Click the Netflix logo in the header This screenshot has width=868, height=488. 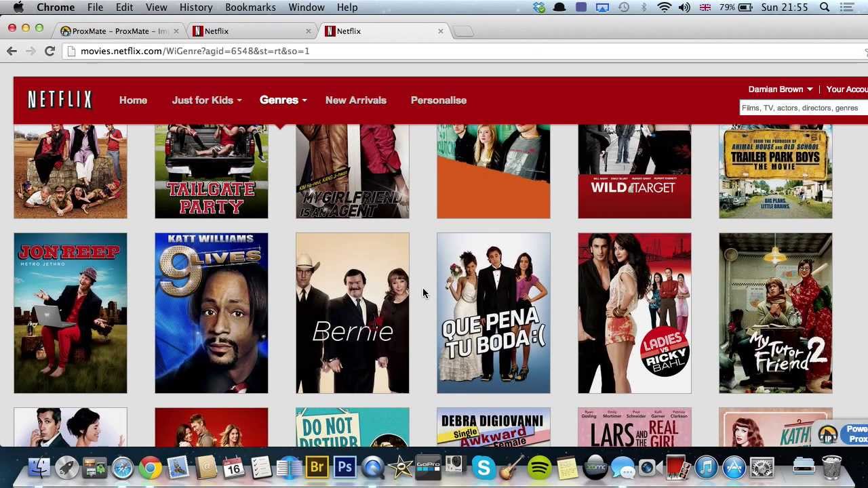[x=60, y=100]
